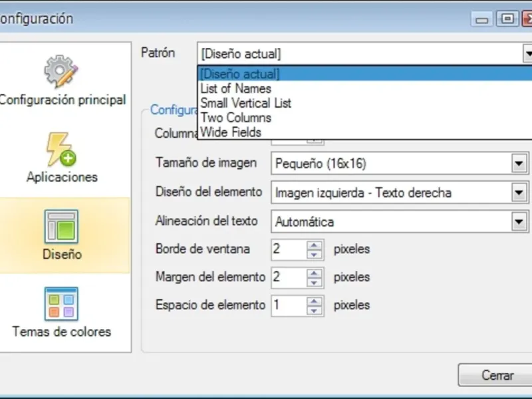This screenshot has height=399, width=532.
Task: Minimize the Configuración window
Action: pos(481,19)
